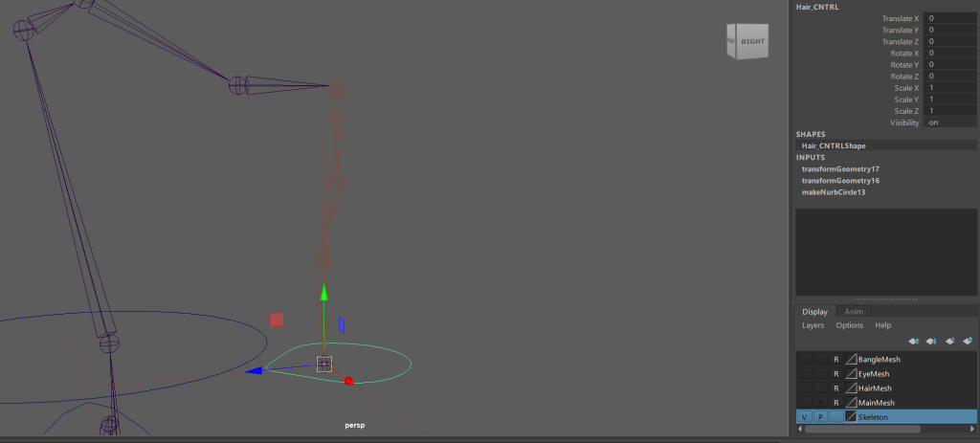Click the move layer up icon
Screen dimensions: 980x443
click(x=914, y=341)
